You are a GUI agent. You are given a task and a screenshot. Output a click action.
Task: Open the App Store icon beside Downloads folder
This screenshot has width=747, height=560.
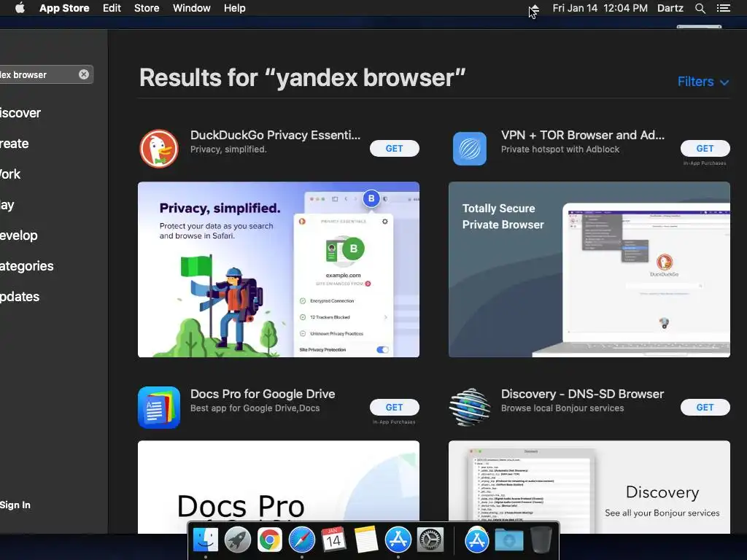click(x=477, y=540)
